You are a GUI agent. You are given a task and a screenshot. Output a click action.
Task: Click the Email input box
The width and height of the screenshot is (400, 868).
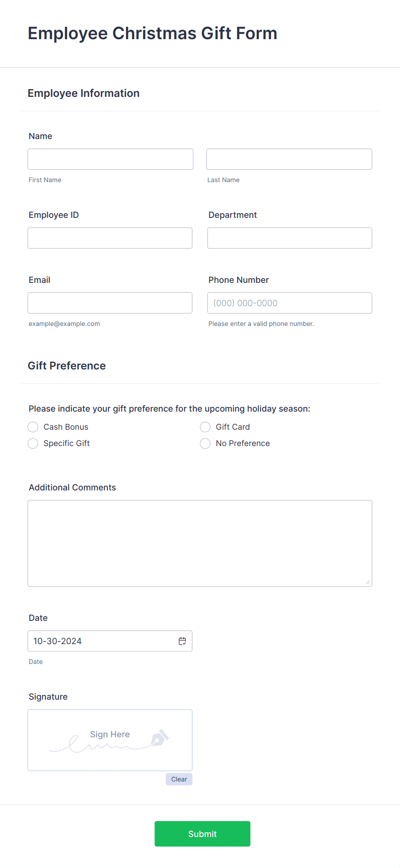click(110, 303)
